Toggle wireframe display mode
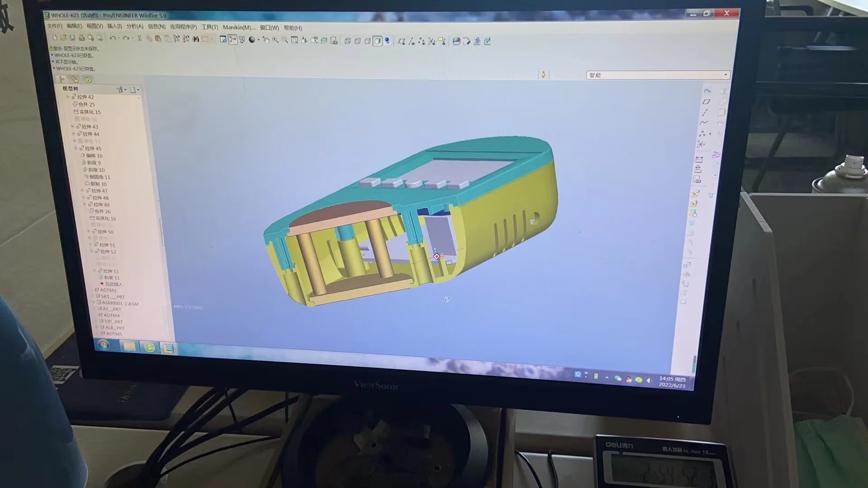The image size is (868, 488). [348, 41]
